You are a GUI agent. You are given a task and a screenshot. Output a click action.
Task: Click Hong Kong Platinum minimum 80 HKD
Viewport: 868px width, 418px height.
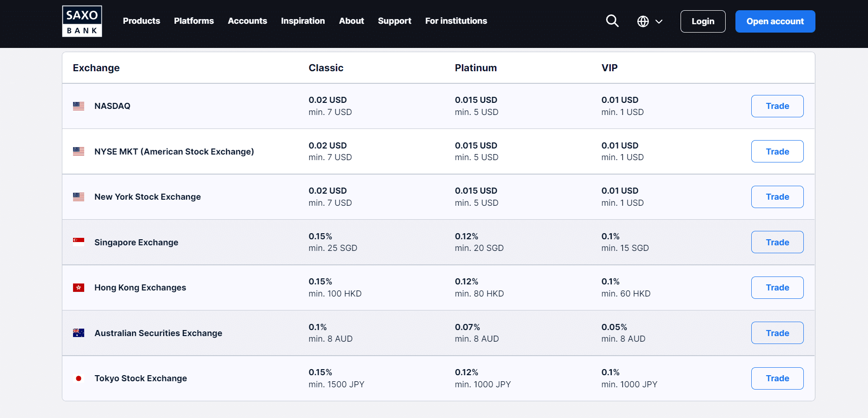(x=479, y=294)
